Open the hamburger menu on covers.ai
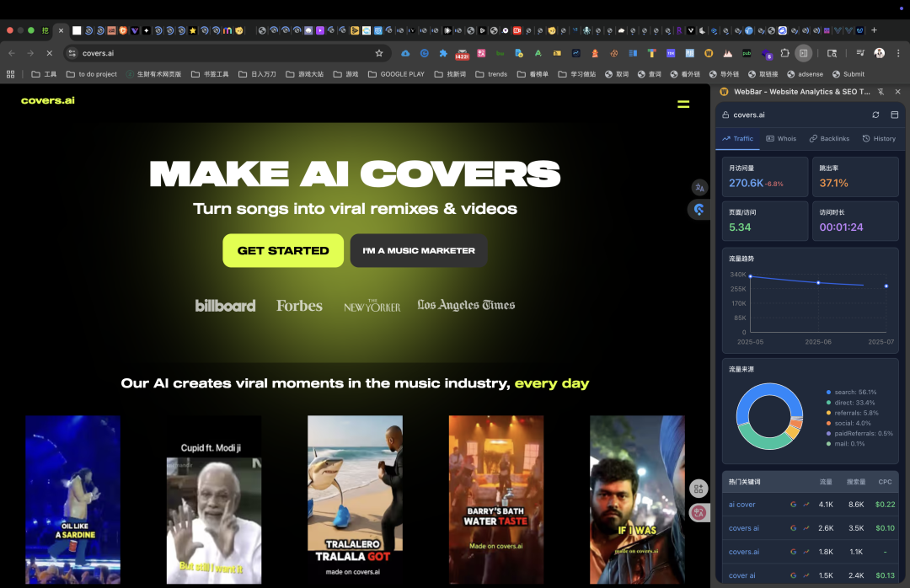 pyautogui.click(x=683, y=104)
